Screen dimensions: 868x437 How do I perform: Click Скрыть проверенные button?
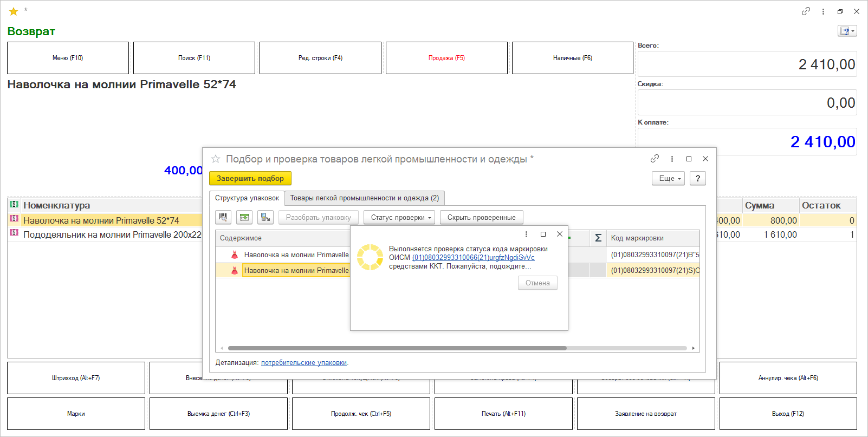pyautogui.click(x=482, y=217)
